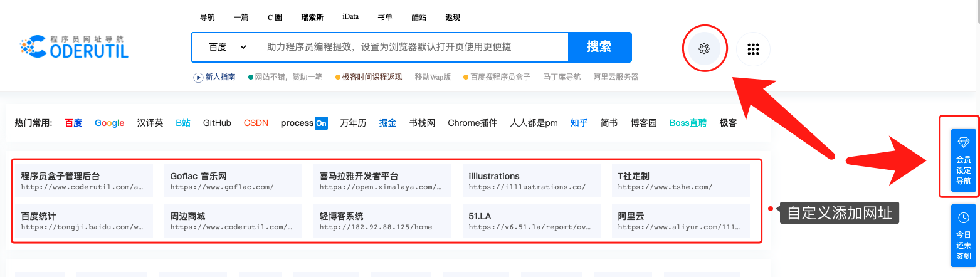The height and width of the screenshot is (277, 980).
Task: Open the 酷站 tab
Action: tap(419, 18)
